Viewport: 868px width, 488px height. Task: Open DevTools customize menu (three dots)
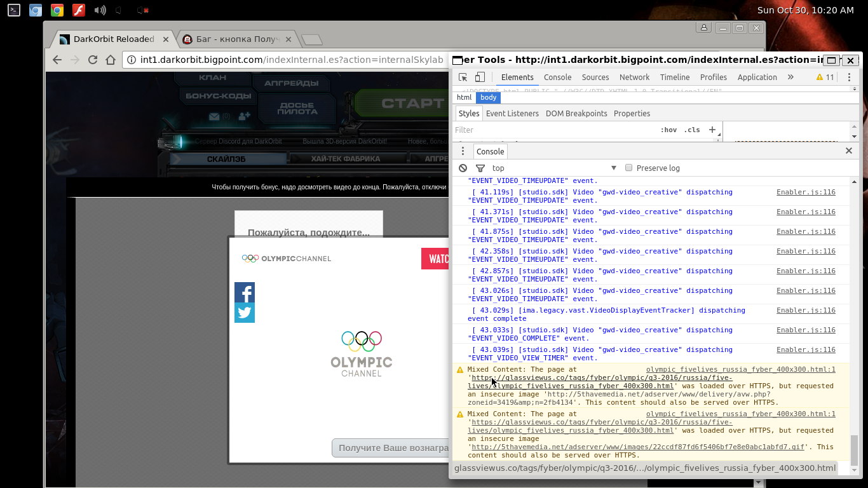(x=849, y=77)
